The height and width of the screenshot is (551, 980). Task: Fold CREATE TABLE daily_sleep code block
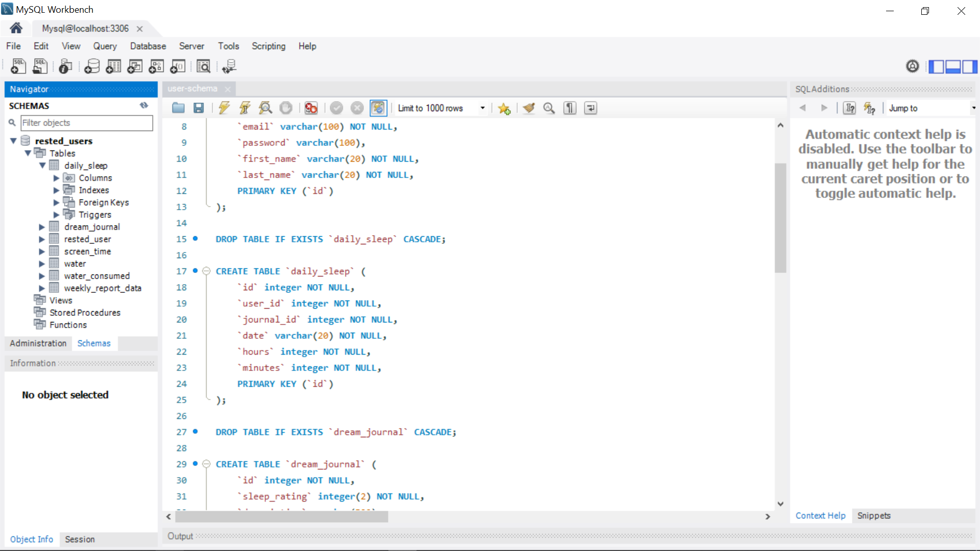(206, 271)
